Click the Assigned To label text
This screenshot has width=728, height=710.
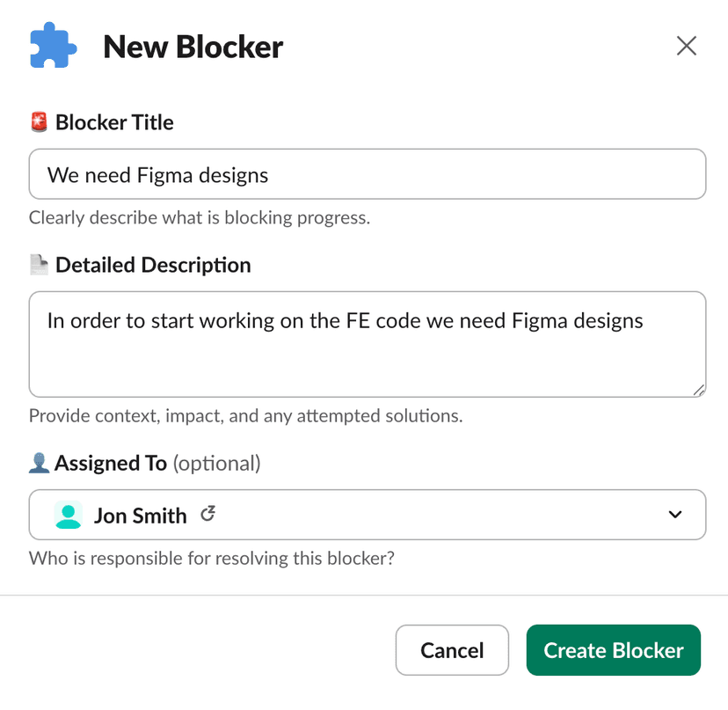pos(111,464)
